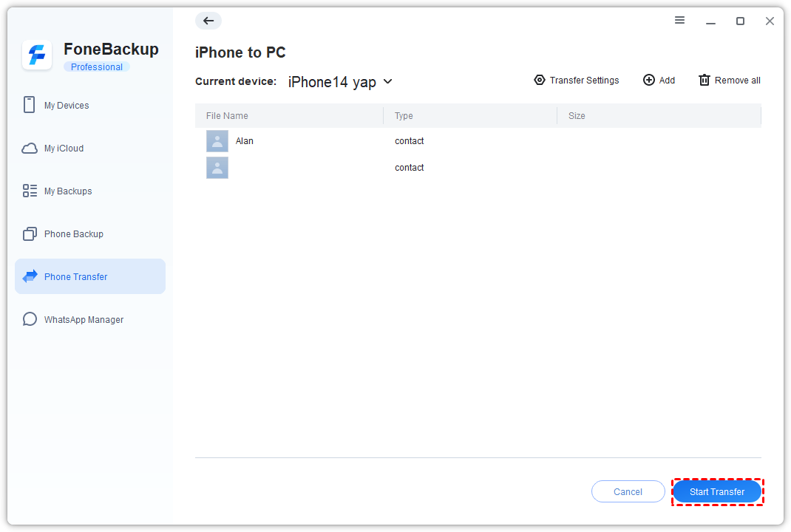Click contact type in unnamed row
This screenshot has height=532, width=791.
point(409,168)
